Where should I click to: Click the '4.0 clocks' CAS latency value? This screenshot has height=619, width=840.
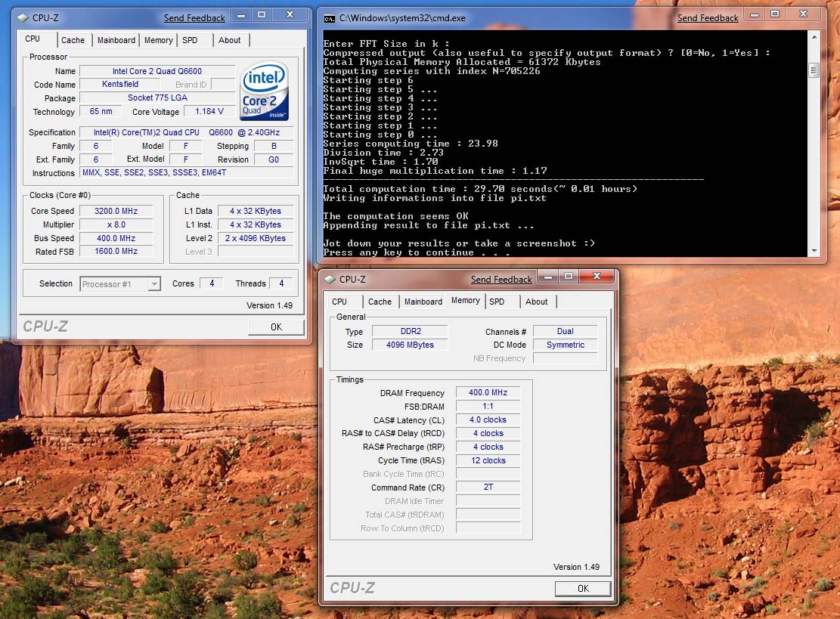488,419
